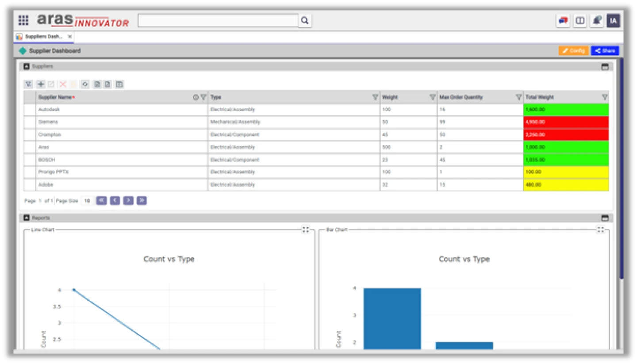The height and width of the screenshot is (364, 637).
Task: Click the search magnifier button
Action: click(x=305, y=20)
